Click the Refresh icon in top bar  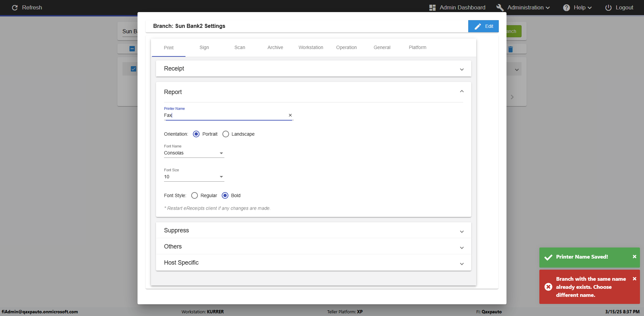[15, 8]
